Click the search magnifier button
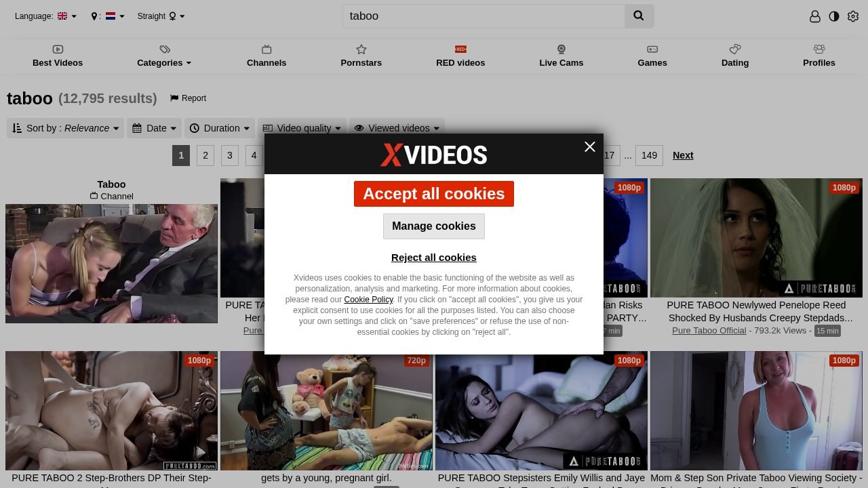 tap(639, 16)
